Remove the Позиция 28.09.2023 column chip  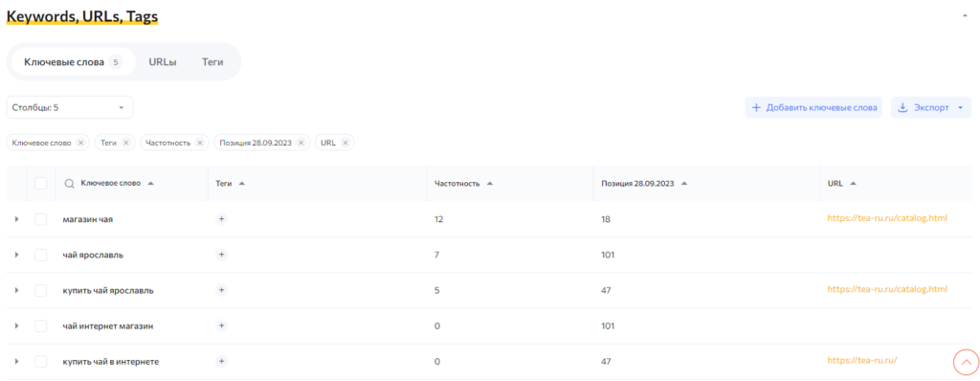[x=301, y=143]
